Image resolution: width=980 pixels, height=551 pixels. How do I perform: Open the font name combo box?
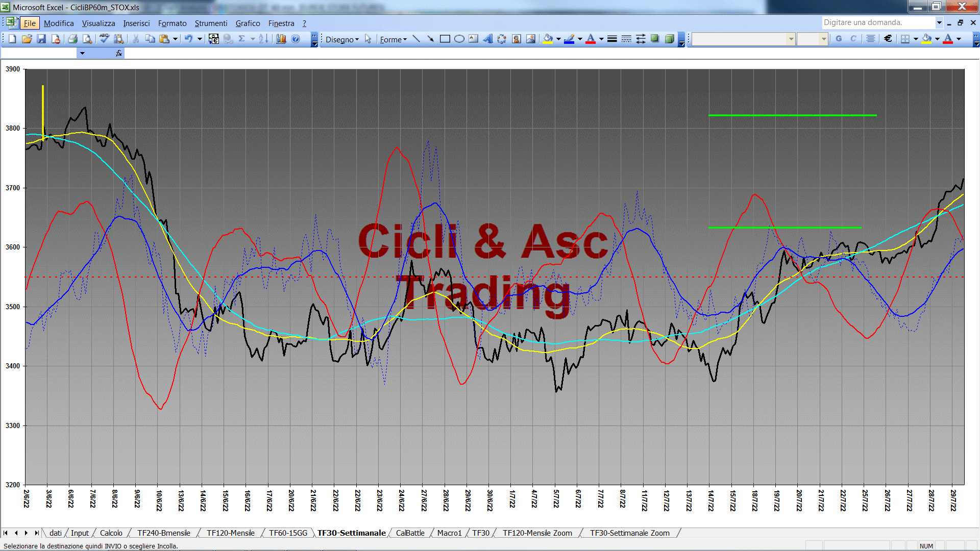744,39
